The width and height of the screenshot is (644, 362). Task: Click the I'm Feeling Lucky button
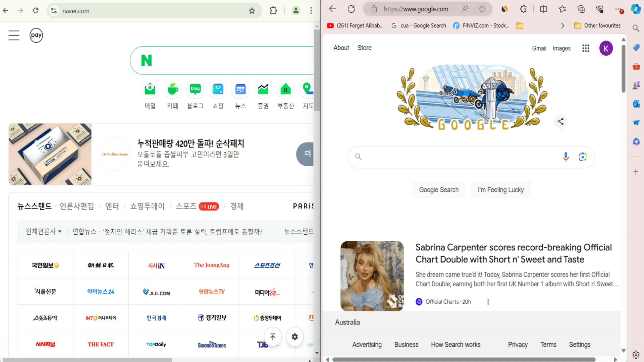pos(500,190)
